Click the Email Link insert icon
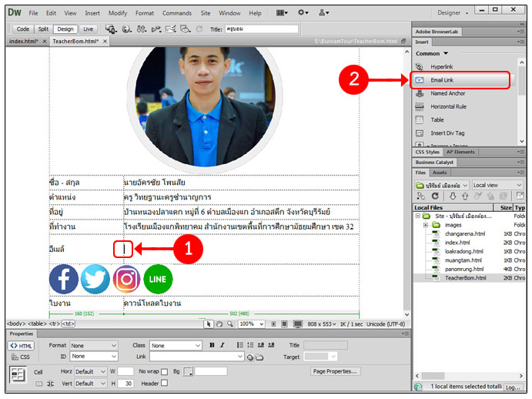The height and width of the screenshot is (399, 532). pos(420,80)
